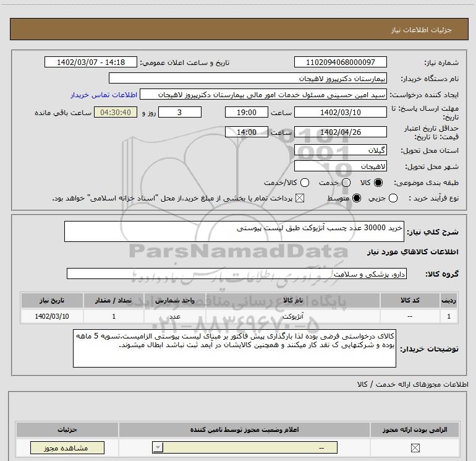Screen dimensions: 476x461
Task: Open the اطلاعات تماس خریدار link
Action: pos(104,95)
